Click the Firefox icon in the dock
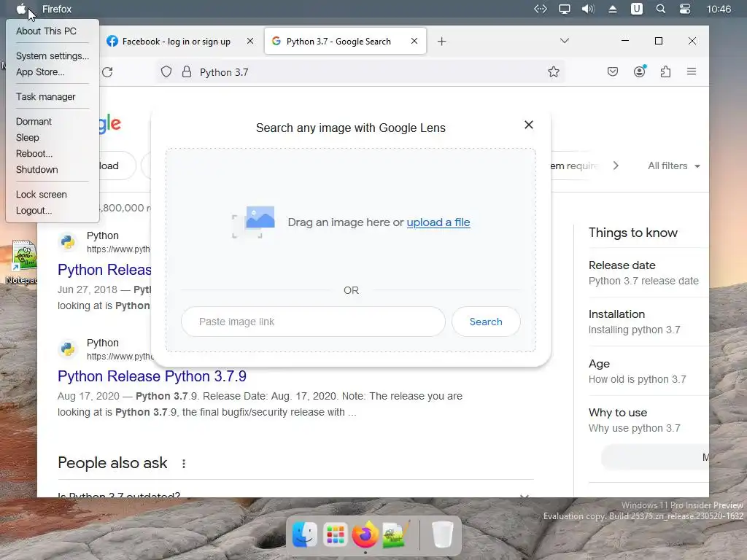 365,534
